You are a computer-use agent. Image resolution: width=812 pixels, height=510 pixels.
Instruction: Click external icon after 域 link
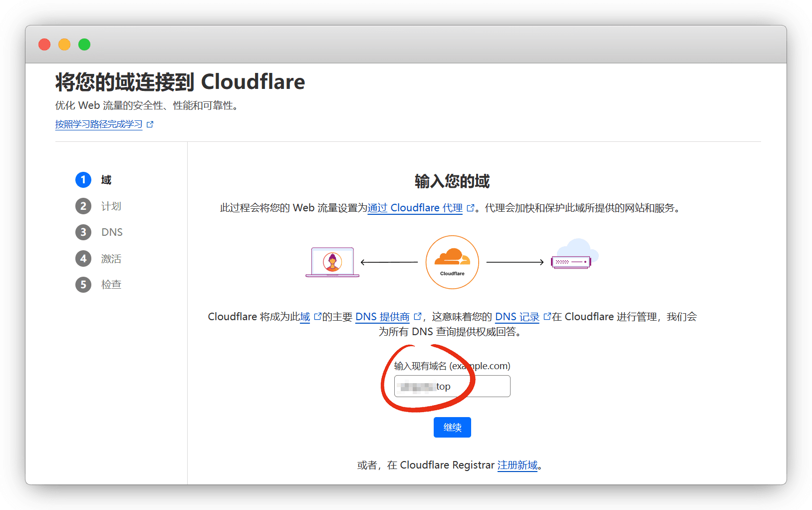click(317, 316)
